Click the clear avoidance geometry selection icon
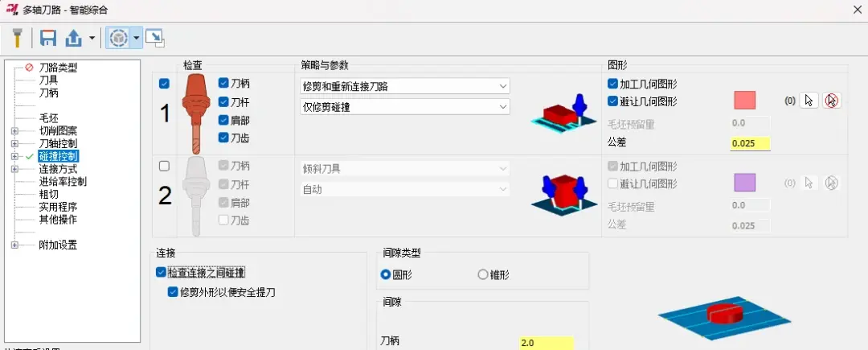 pos(832,101)
